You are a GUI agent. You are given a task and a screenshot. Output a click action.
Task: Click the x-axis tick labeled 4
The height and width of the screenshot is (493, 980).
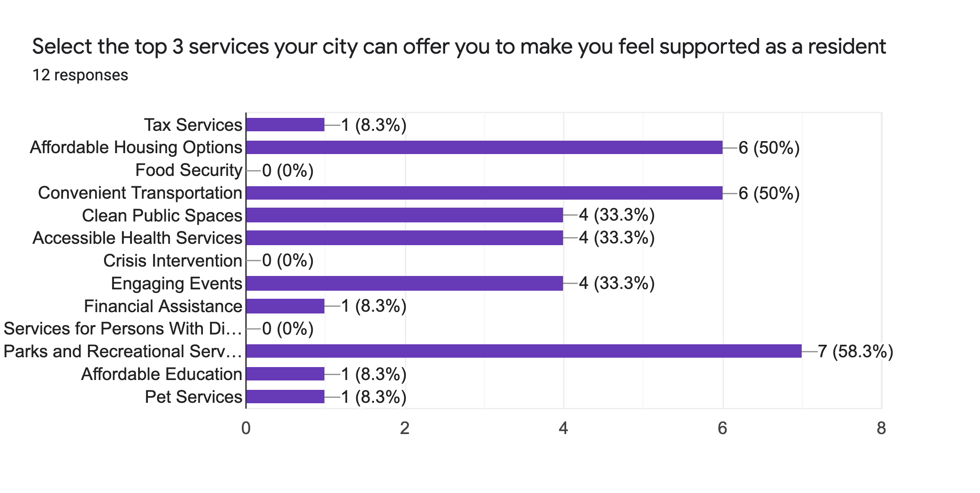coord(564,428)
